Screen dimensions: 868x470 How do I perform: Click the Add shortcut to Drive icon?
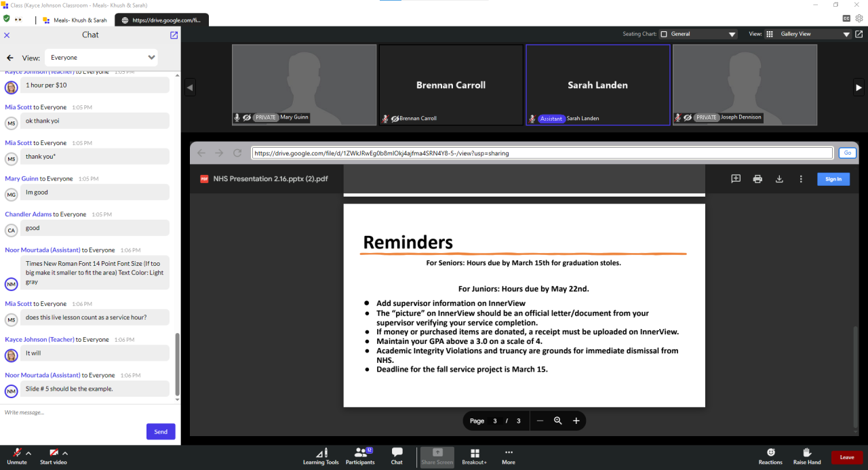(x=736, y=179)
